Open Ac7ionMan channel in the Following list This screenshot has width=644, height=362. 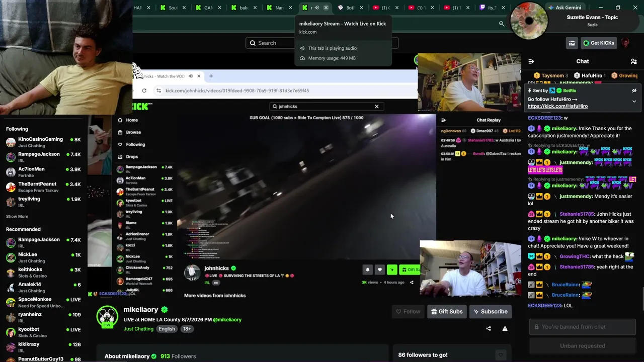(43, 172)
